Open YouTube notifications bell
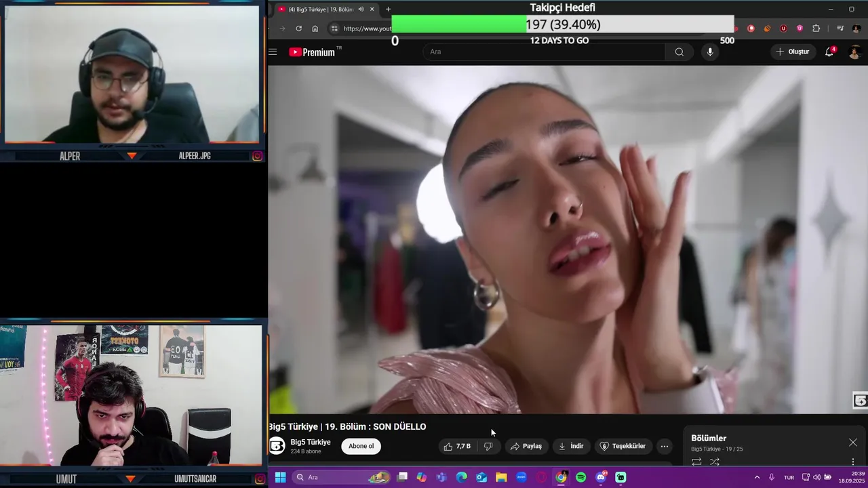This screenshot has height=488, width=868. pyautogui.click(x=829, y=52)
